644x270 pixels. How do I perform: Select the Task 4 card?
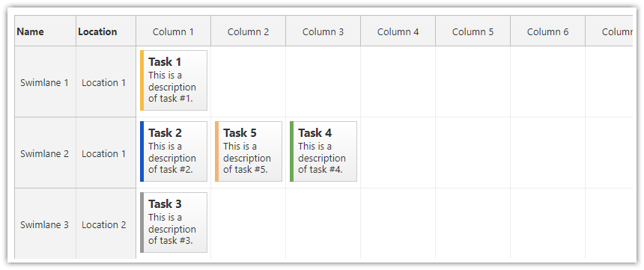point(323,151)
